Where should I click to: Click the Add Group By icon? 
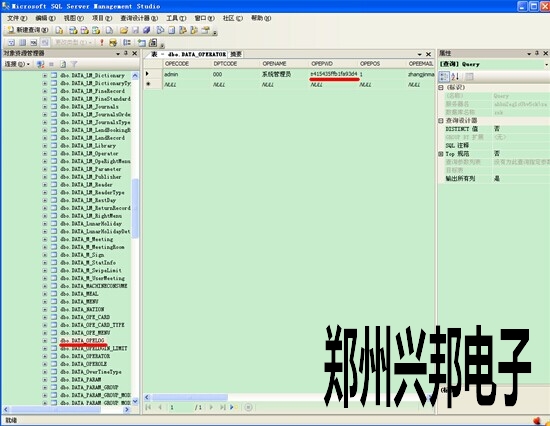coord(127,43)
